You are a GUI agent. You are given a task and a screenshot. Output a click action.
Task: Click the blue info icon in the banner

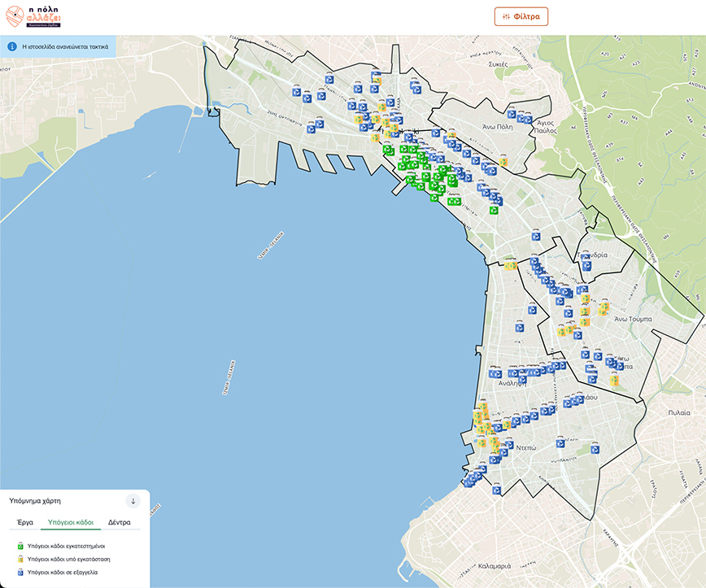[12, 46]
